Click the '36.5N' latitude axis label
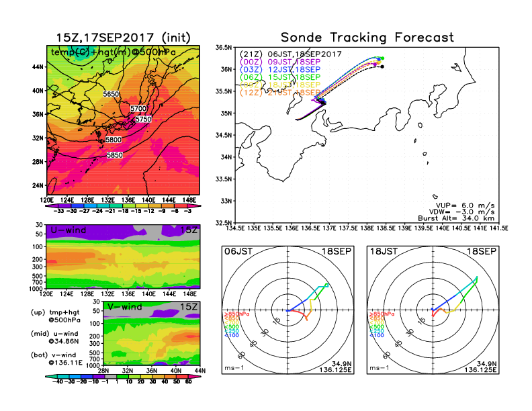The width and height of the screenshot is (532, 411). [224, 48]
